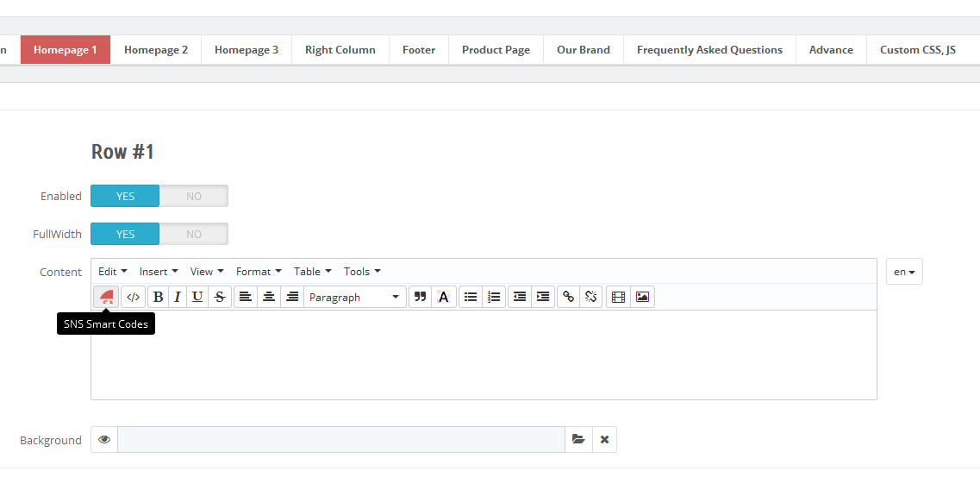The width and height of the screenshot is (980, 490).
Task: Click the background preview eye icon
Action: (x=104, y=440)
